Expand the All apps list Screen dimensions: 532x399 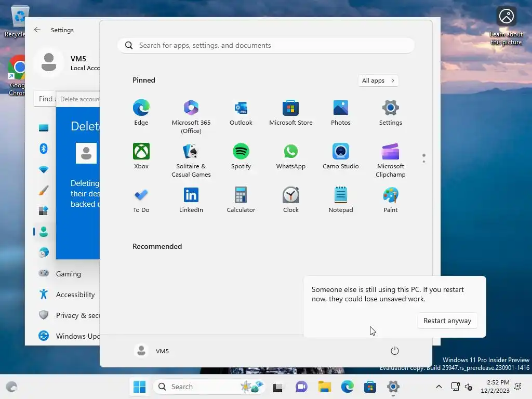point(378,81)
